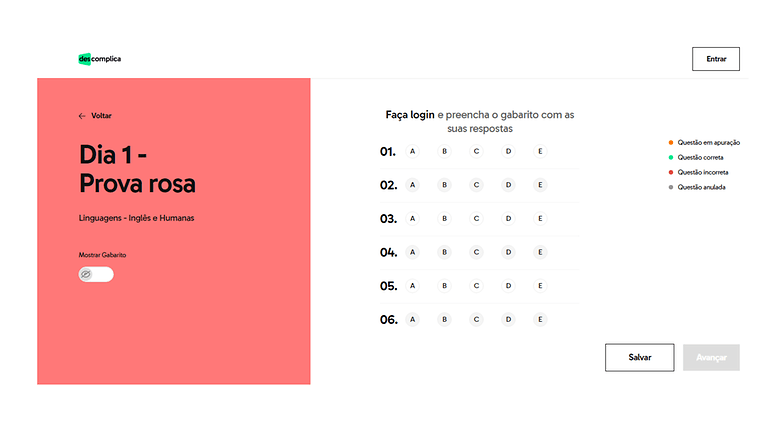The height and width of the screenshot is (440, 782).
Task: Toggle the Mostrar Gabarito switch
Action: click(96, 274)
